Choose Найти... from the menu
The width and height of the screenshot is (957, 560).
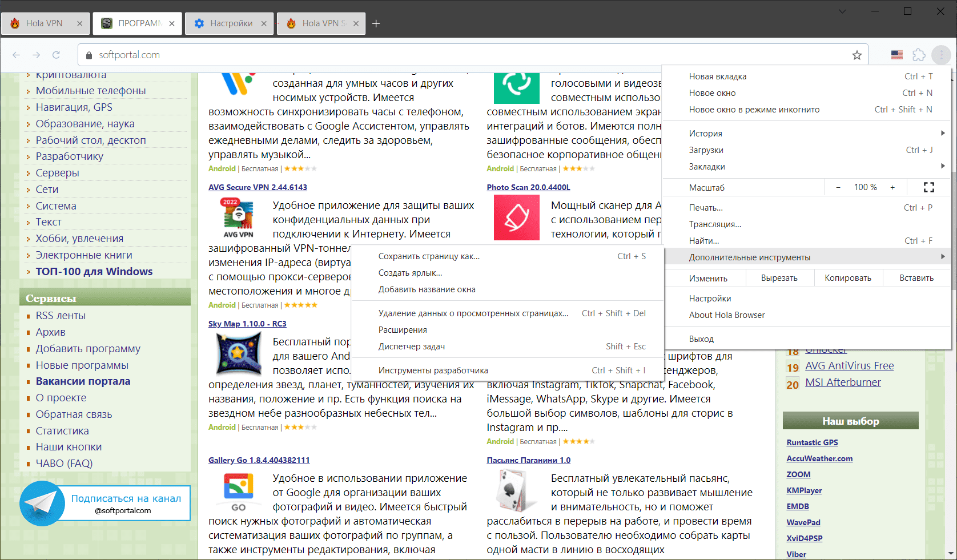[x=806, y=241]
